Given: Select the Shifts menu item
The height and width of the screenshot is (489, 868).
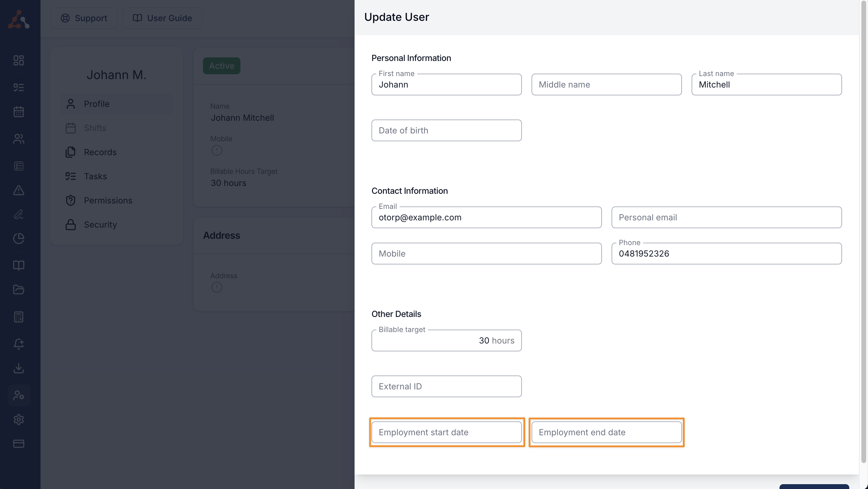Looking at the screenshot, I should [117, 128].
